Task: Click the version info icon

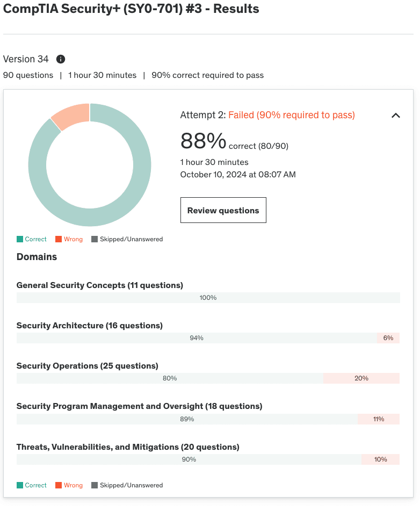Action: (61, 59)
